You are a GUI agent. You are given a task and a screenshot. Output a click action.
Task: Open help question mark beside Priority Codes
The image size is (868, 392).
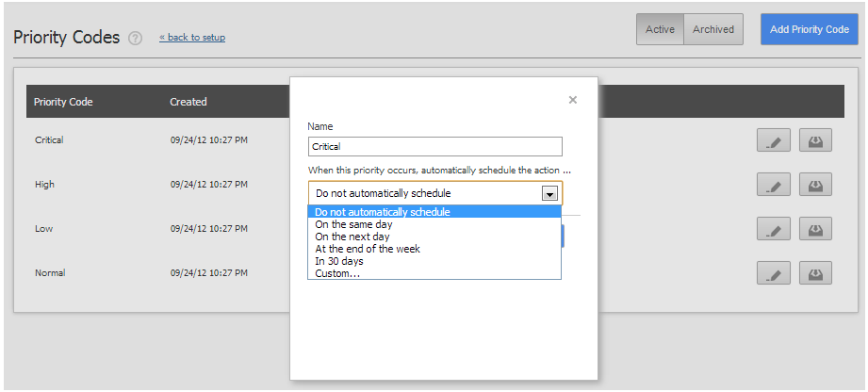tap(135, 39)
